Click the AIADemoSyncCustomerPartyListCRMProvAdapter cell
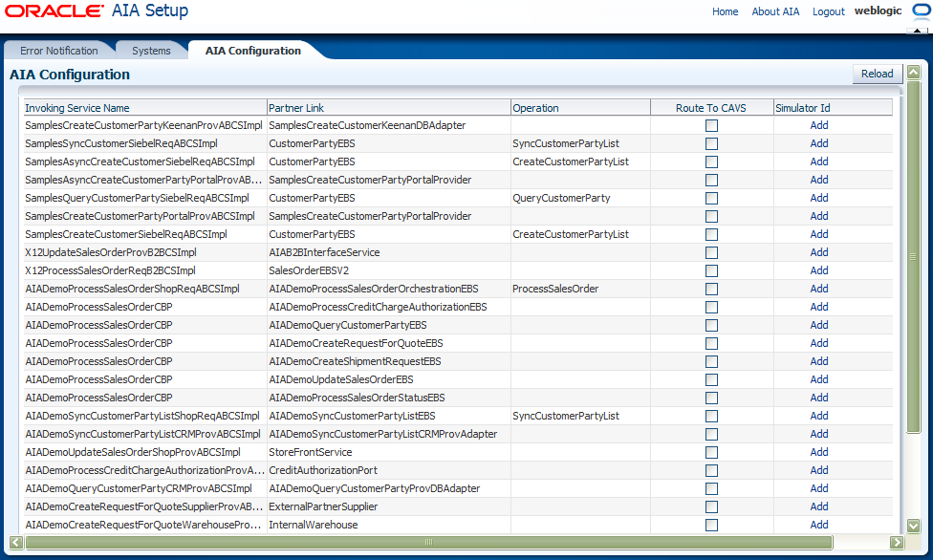933x560 pixels. pyautogui.click(x=383, y=434)
